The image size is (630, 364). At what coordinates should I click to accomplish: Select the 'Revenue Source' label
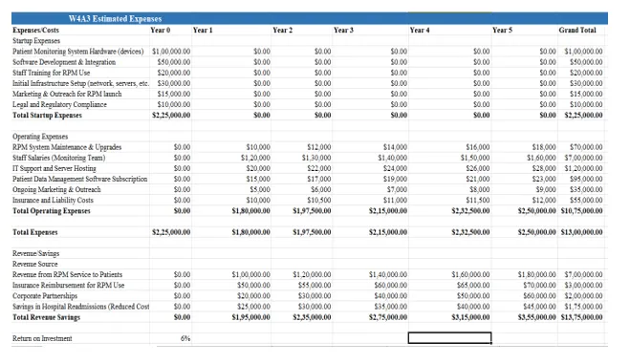click(35, 264)
